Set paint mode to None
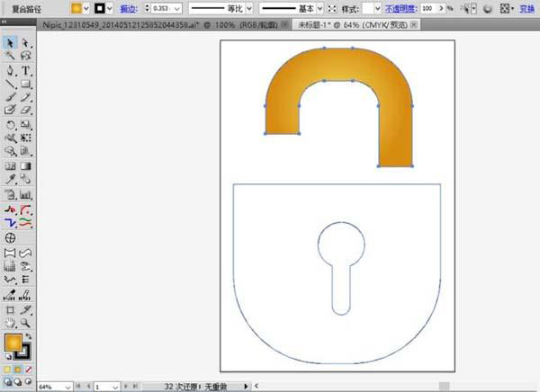The image size is (540, 392). pyautogui.click(x=29, y=370)
